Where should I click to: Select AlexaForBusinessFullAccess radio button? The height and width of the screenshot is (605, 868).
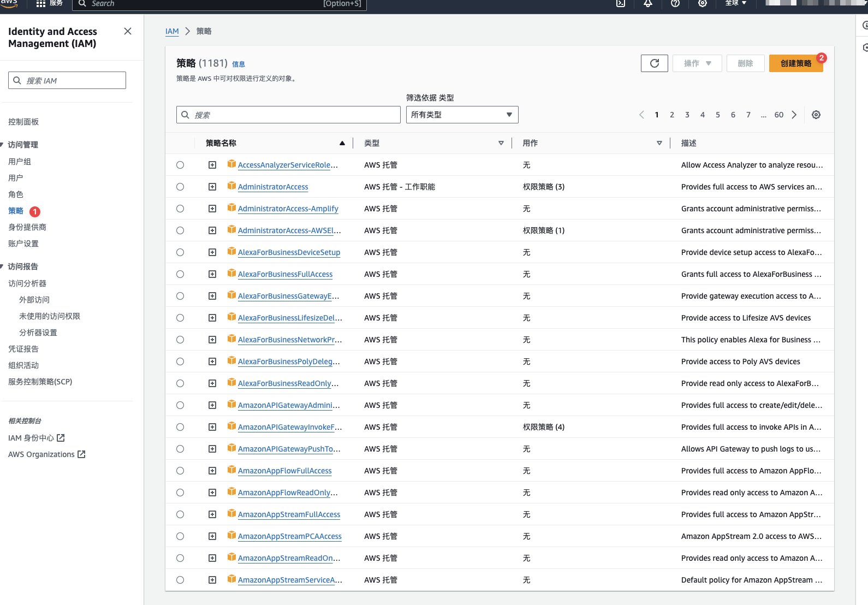(x=180, y=274)
